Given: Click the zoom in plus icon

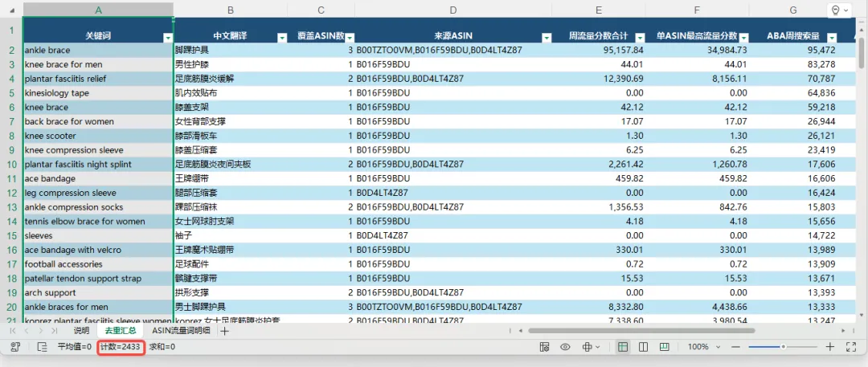Looking at the screenshot, I should point(829,347).
